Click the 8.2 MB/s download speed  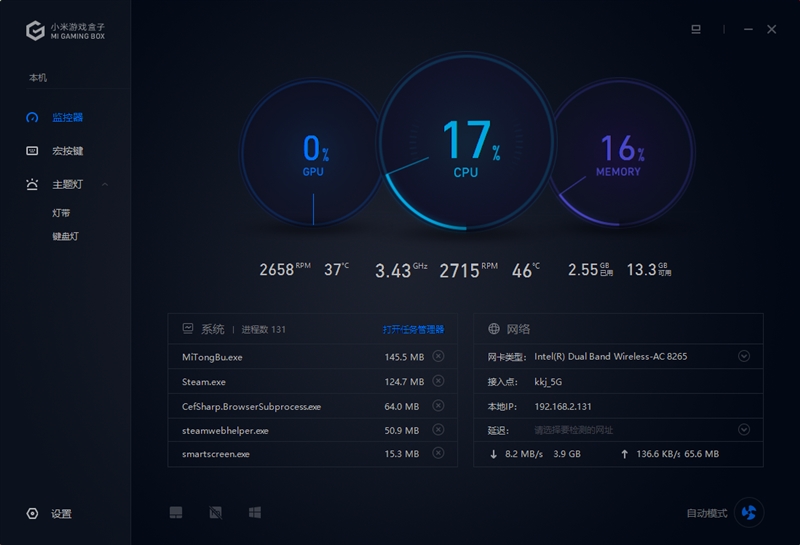click(524, 454)
